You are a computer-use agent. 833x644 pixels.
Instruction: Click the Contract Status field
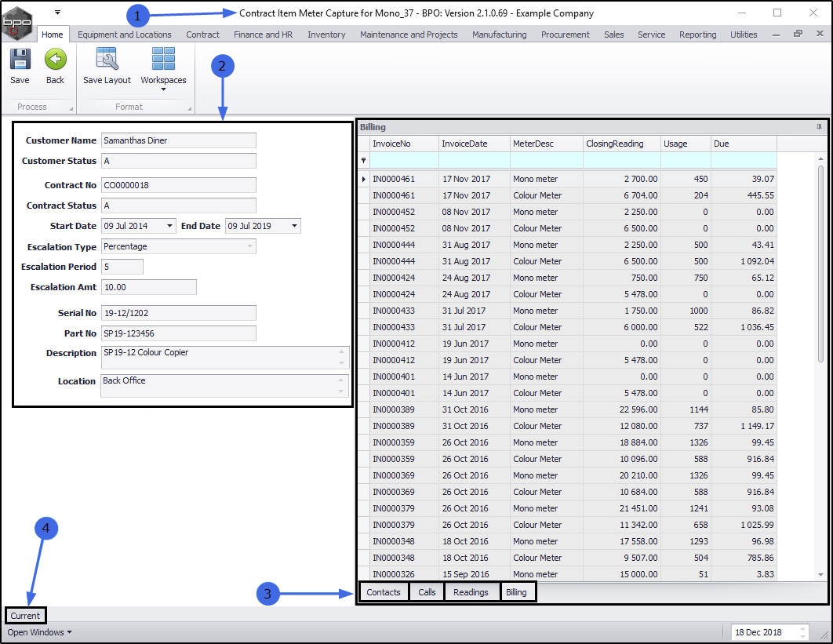[x=179, y=206]
